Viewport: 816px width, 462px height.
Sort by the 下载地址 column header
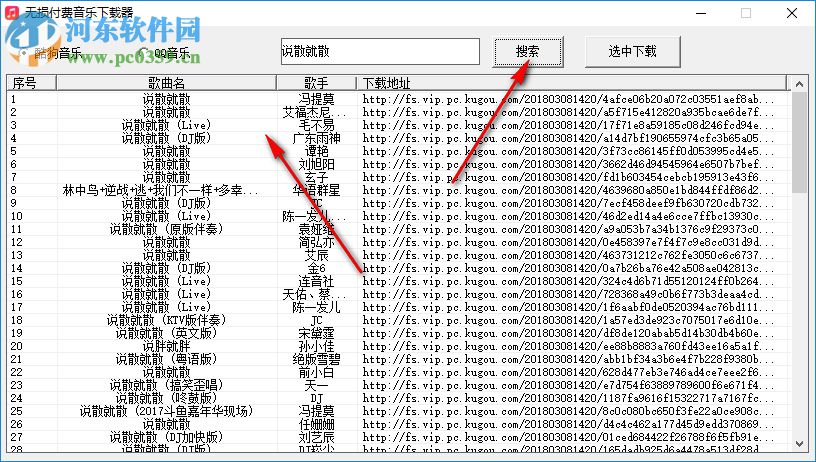pos(572,83)
